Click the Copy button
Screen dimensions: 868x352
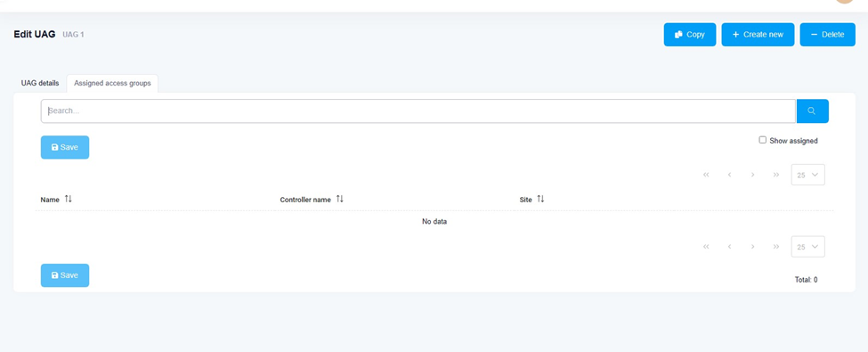690,35
